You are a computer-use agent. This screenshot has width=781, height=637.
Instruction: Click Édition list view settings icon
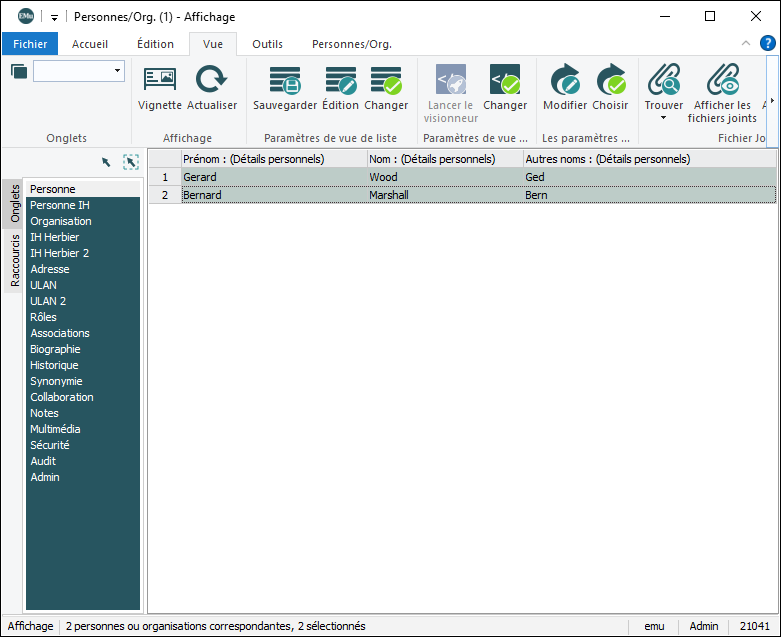[x=340, y=81]
